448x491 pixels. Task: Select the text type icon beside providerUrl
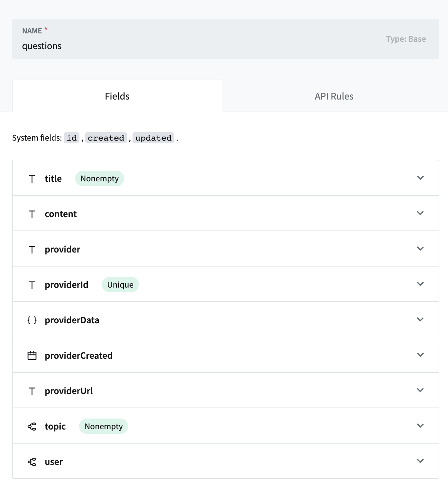coord(32,391)
